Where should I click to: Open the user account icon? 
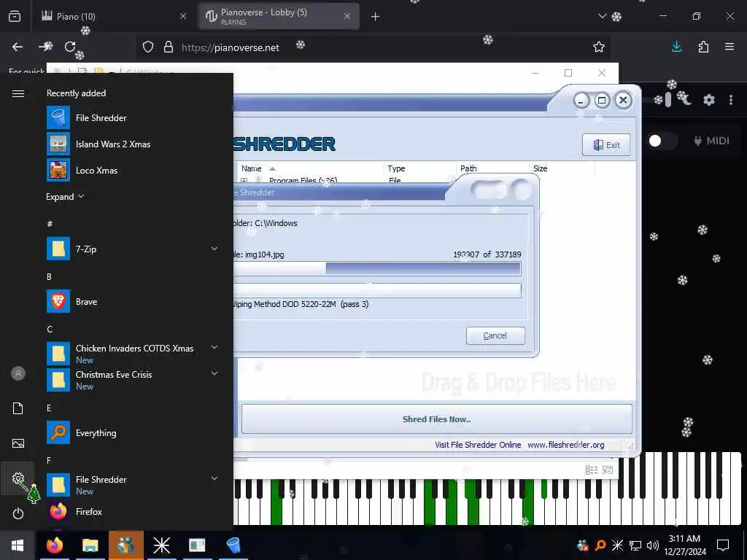point(18,373)
